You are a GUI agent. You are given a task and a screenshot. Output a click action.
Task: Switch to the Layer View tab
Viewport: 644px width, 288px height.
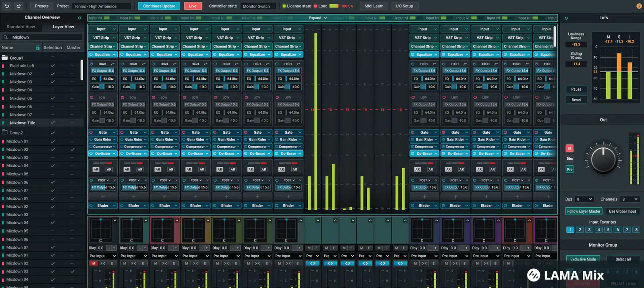coord(63,27)
